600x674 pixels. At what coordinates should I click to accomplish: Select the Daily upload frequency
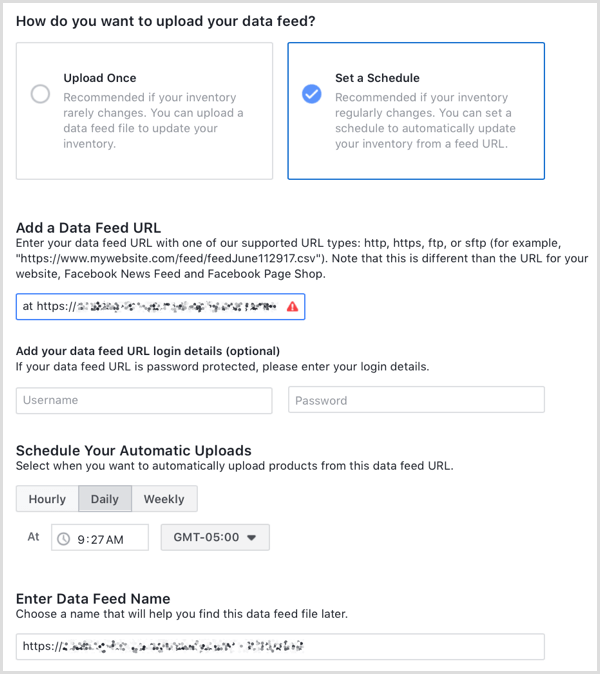coord(105,499)
